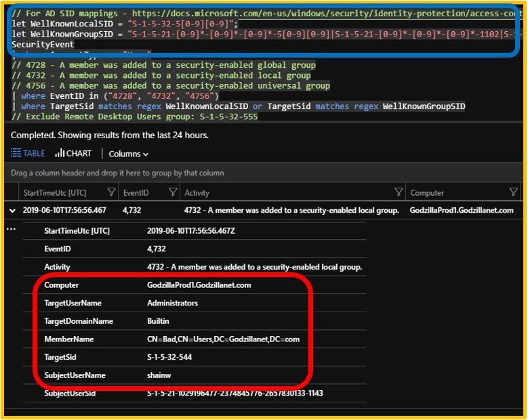This screenshot has height=420, width=528.
Task: Sort by the EventID column header
Action: pos(136,193)
